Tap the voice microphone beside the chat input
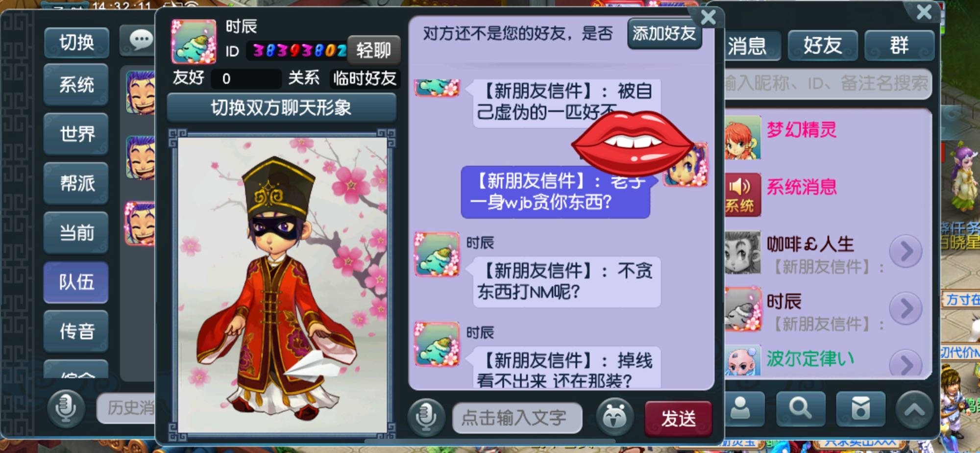Screen dimensions: 980x453 pos(426,417)
